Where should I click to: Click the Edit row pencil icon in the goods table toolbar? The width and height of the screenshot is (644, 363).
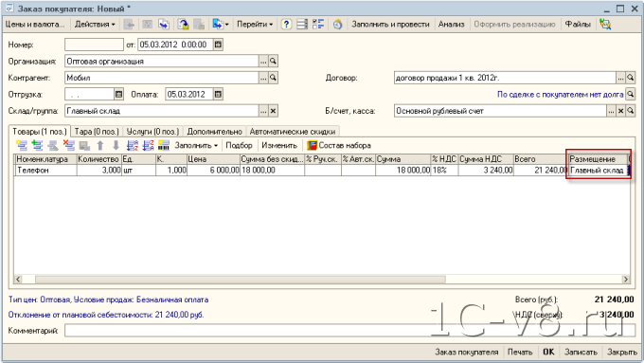pos(53,145)
